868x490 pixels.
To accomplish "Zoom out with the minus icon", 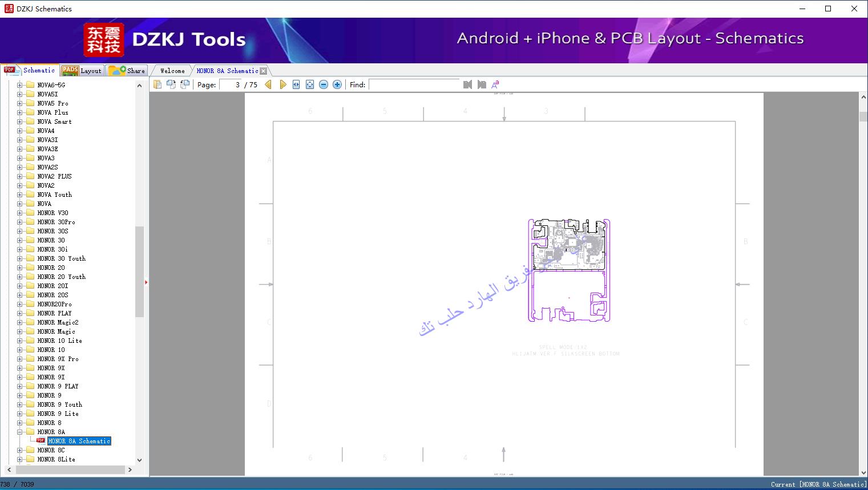I will 324,84.
